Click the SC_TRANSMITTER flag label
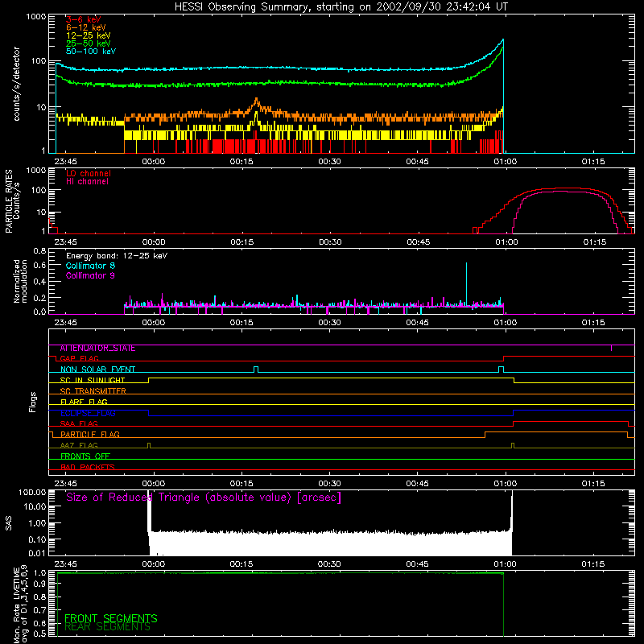This screenshot has height=644, width=644. click(x=93, y=391)
